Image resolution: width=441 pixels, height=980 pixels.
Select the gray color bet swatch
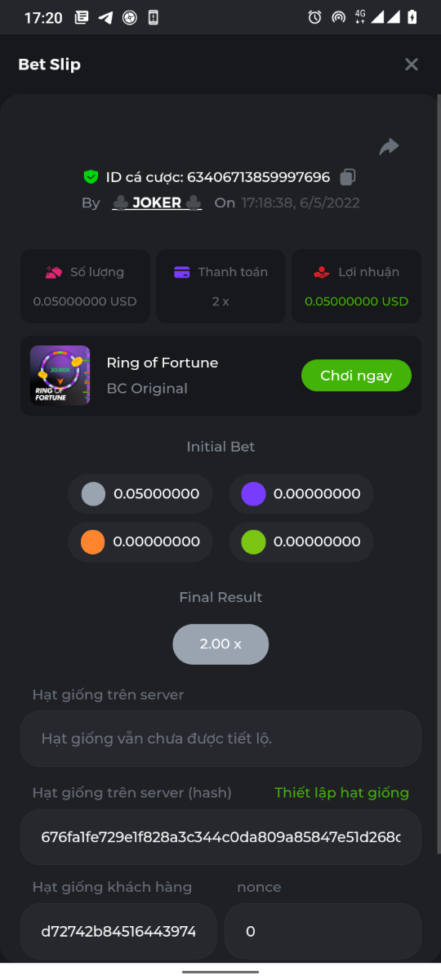tap(93, 493)
